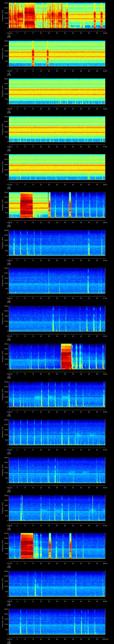Click the wide red burst in the 7:57 spectrogram

pyautogui.click(x=27, y=546)
